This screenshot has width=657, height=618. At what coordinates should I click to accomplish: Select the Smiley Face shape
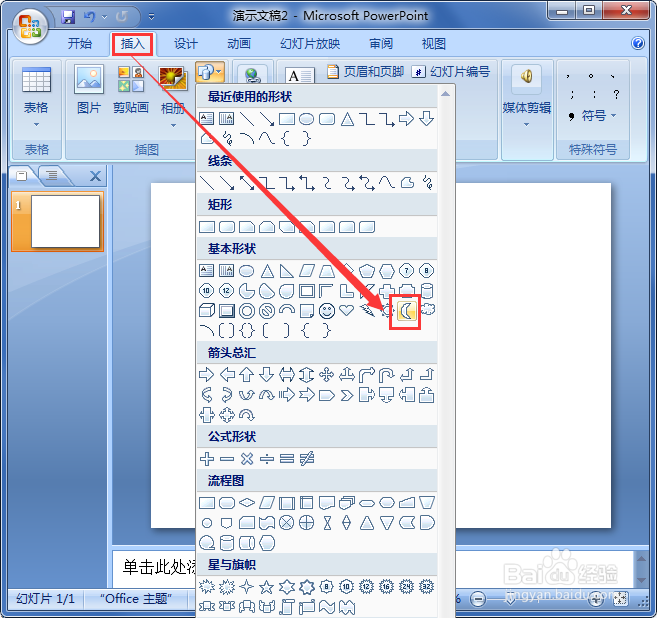[327, 311]
